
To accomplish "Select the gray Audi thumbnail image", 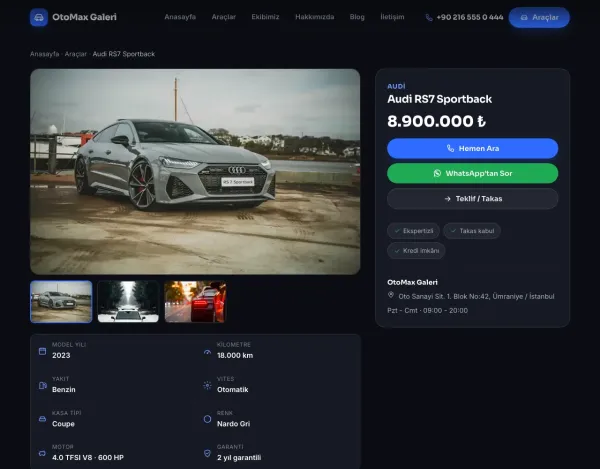I will (x=61, y=302).
